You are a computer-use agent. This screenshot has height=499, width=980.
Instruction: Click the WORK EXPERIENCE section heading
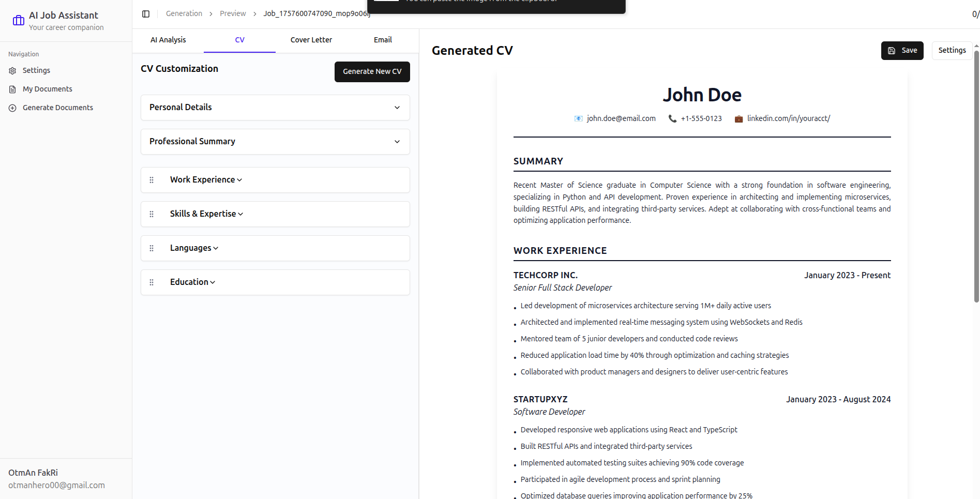point(560,251)
